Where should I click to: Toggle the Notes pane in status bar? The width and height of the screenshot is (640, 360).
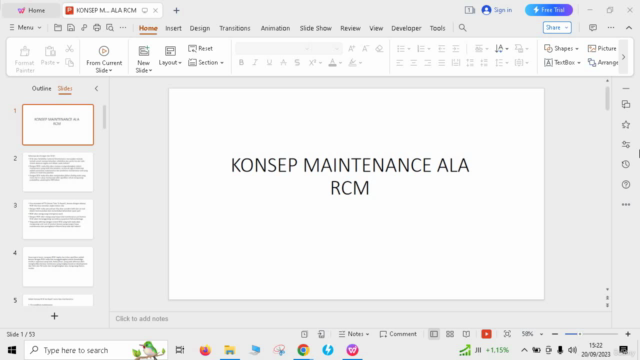click(354, 334)
